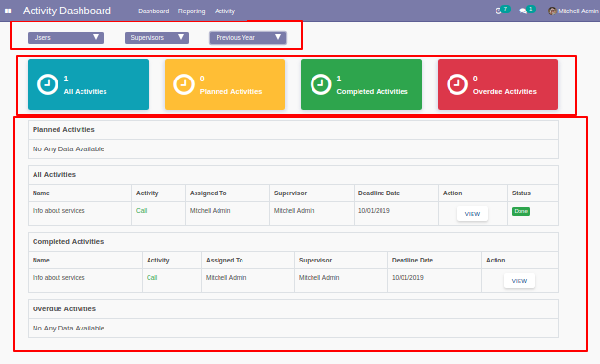Click 'Info about services' in Completed Activities

click(58, 277)
